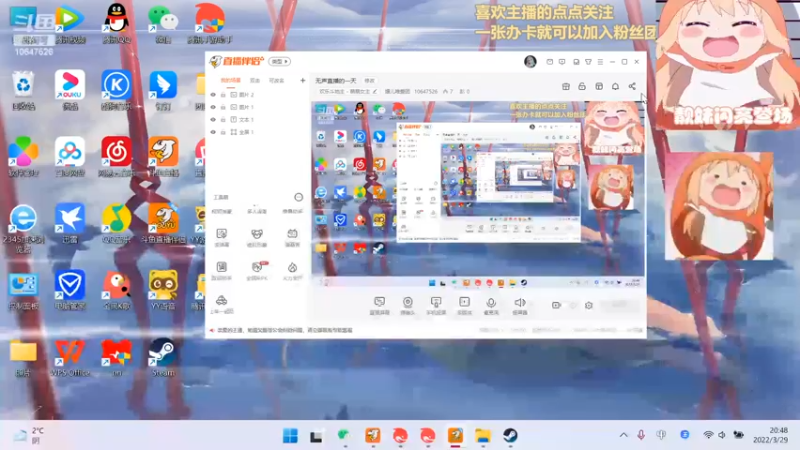Screen dimensions: 800x450
Task: Open the Windows Start button on the taskbar
Action: (290, 436)
